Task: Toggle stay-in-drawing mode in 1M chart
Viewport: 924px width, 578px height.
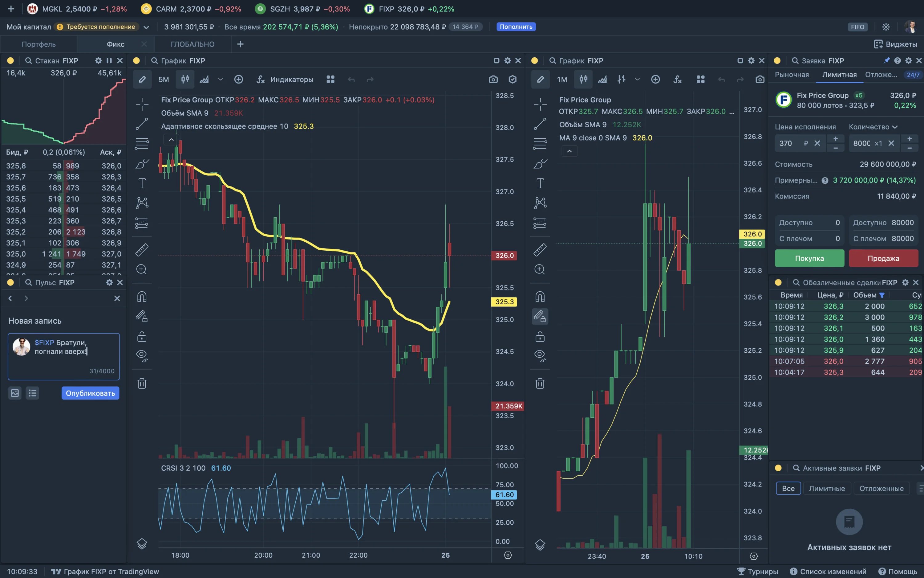Action: click(540, 317)
